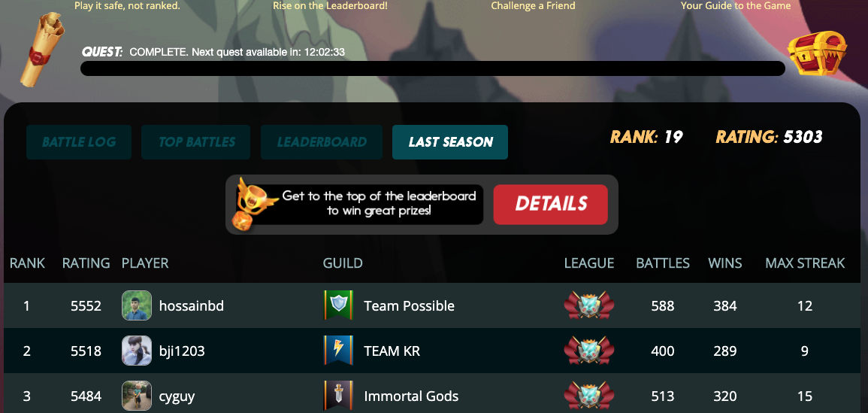The image size is (868, 413).
Task: Click the quest scroll icon
Action: coord(41,49)
